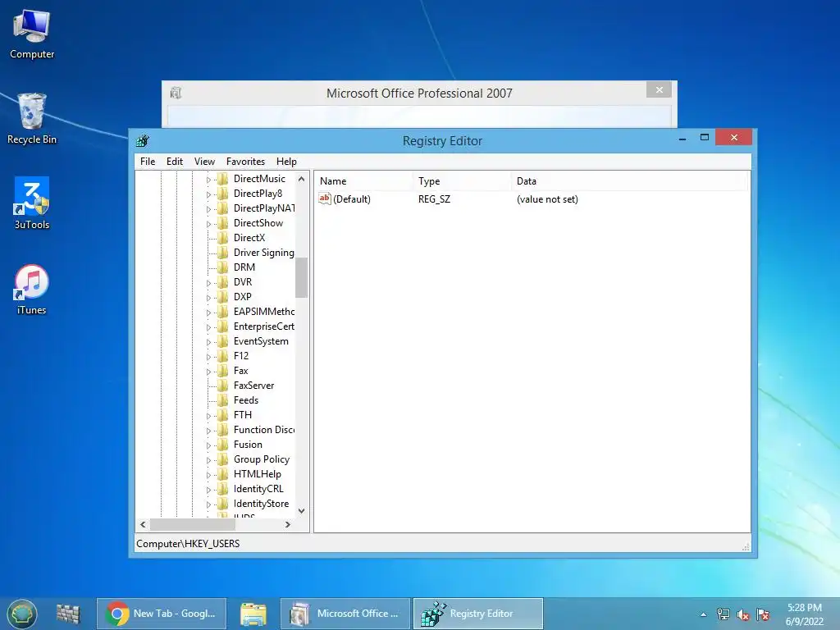The height and width of the screenshot is (630, 840).
Task: Sort by the Name column header
Action: 363,181
